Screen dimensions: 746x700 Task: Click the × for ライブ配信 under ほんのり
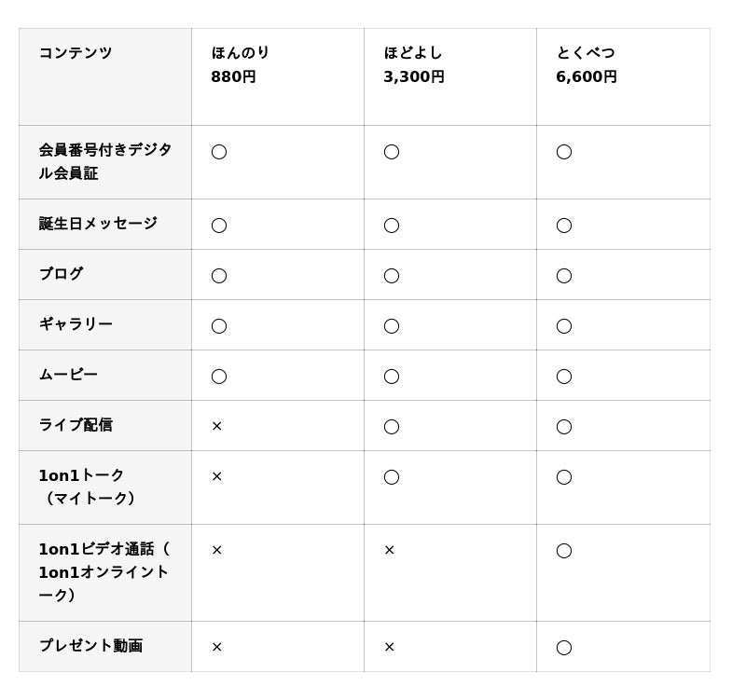click(216, 426)
